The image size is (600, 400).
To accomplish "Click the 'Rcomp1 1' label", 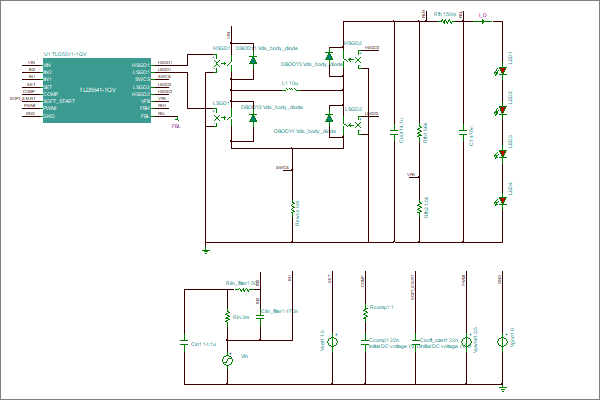I will click(x=382, y=307).
